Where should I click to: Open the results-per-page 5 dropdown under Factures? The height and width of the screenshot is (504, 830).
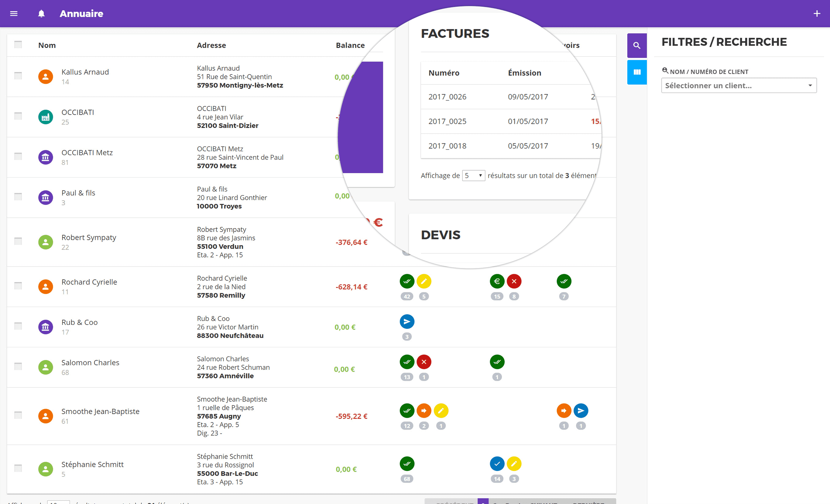point(473,175)
